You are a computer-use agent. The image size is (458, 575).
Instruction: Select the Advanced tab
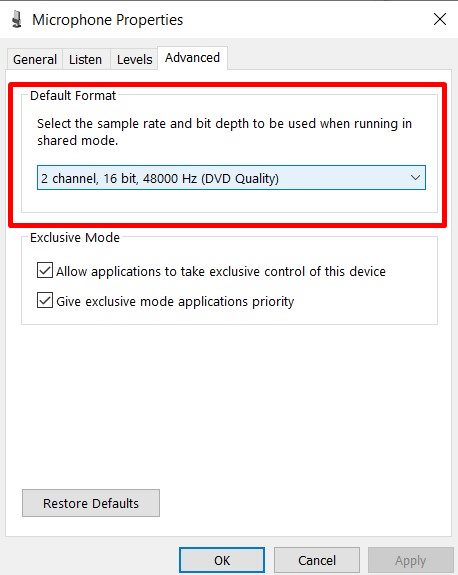pos(193,58)
